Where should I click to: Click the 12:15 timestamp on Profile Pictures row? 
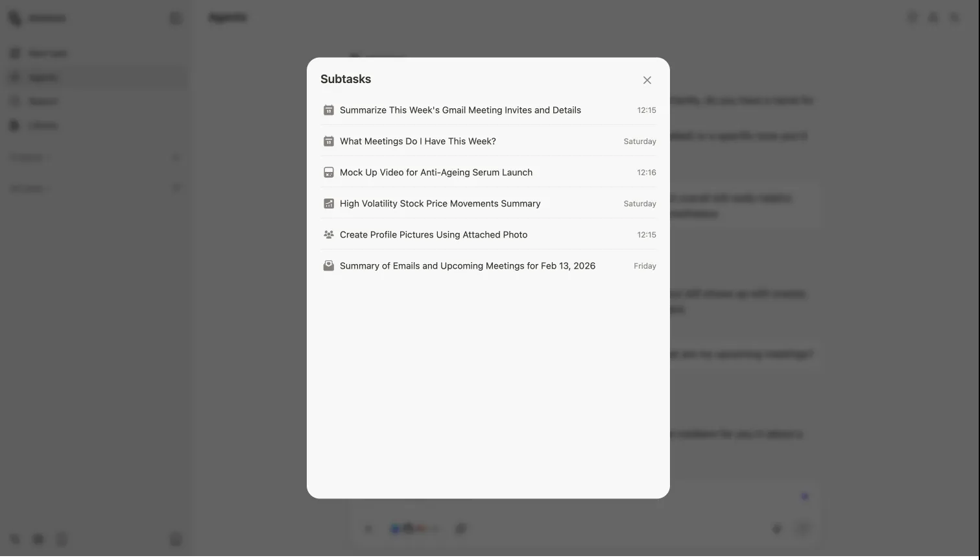646,235
